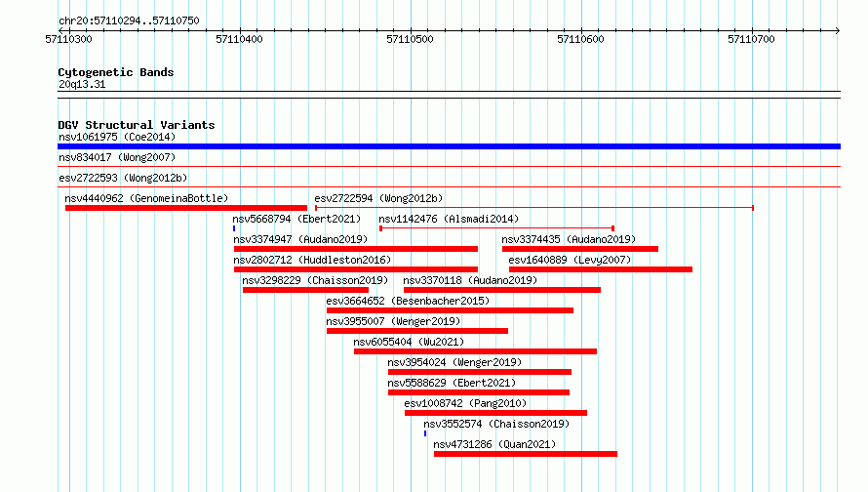Screen dimensions: 868x492
Task: Click the chr20:57110294..57110750 region label
Action: 129,20
